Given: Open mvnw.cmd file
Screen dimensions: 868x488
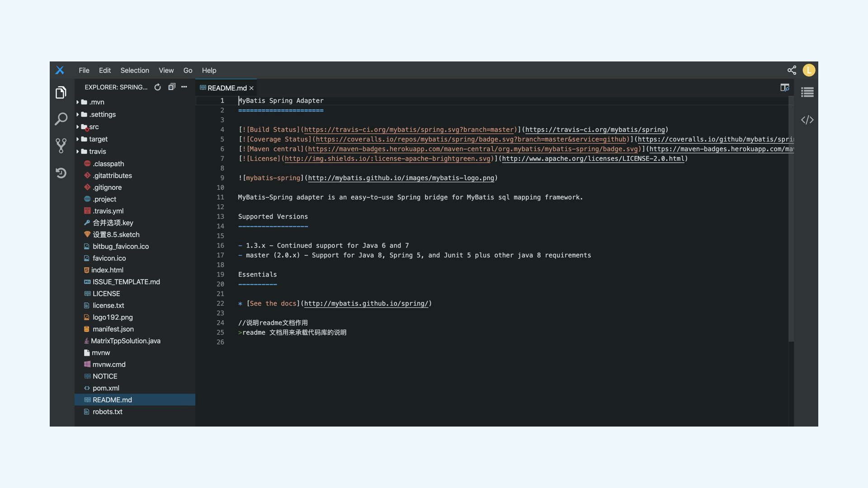Looking at the screenshot, I should [x=135, y=364].
